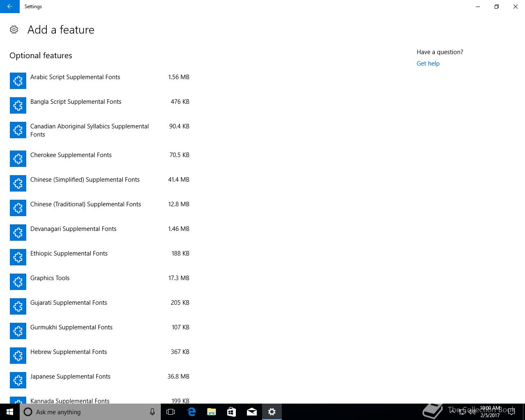Click the Arabic Script Supplemental Fonts puzzle icon
The height and width of the screenshot is (420, 525).
(x=18, y=81)
